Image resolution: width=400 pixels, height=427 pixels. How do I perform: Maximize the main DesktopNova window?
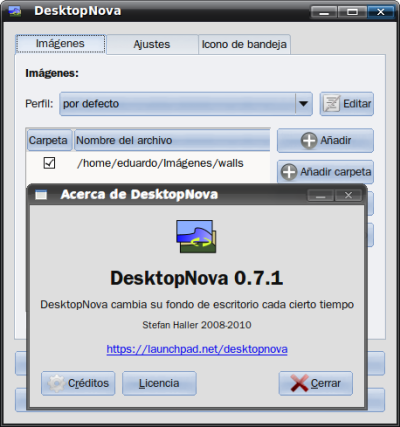coord(352,12)
